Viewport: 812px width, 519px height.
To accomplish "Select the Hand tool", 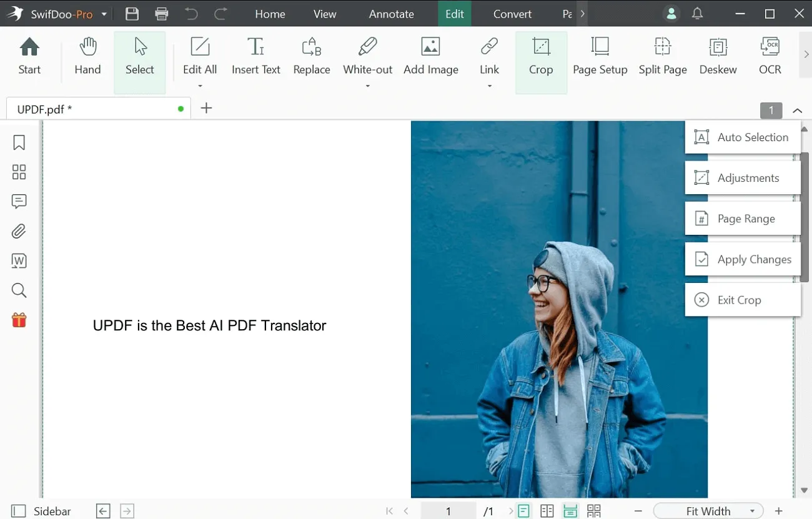I will coord(87,56).
